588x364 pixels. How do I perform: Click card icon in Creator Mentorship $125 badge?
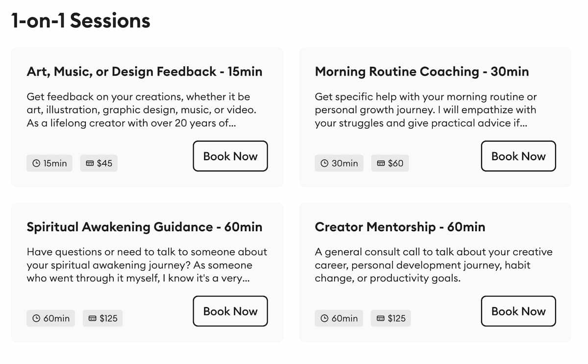click(x=381, y=318)
